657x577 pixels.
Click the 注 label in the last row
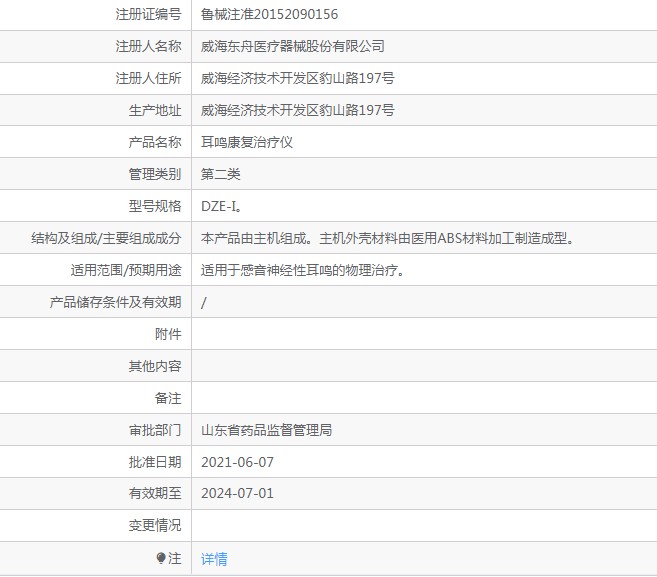(175, 558)
